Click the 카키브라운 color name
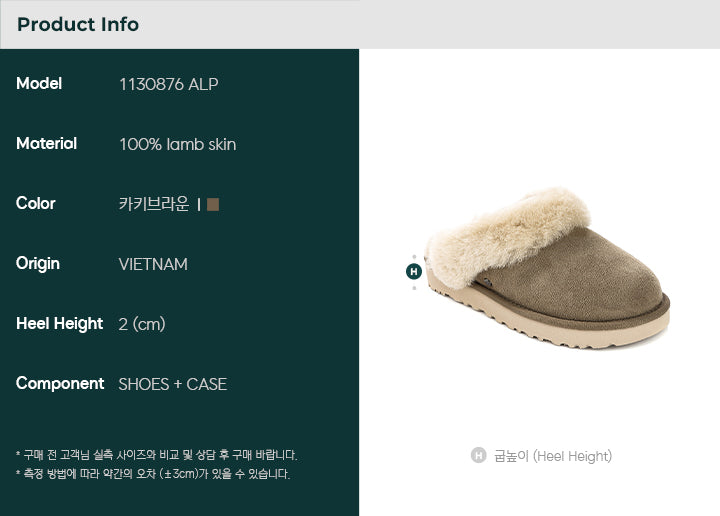 [154, 204]
